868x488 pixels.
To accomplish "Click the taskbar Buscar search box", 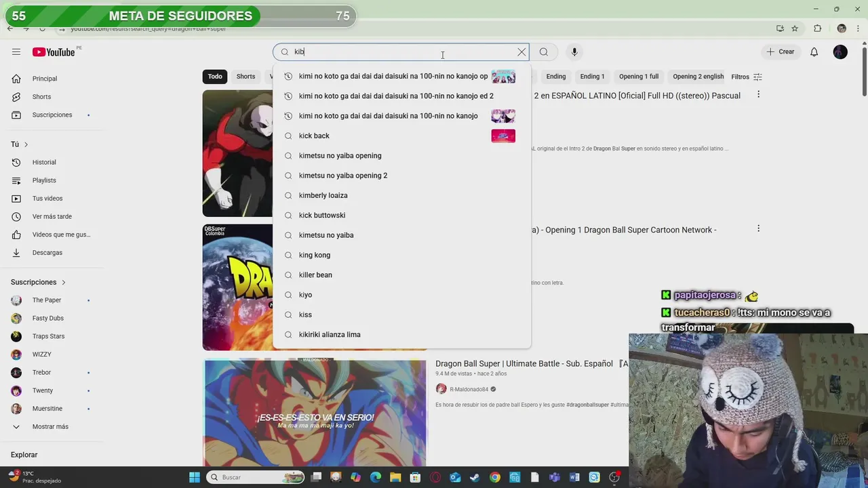I will click(x=255, y=477).
